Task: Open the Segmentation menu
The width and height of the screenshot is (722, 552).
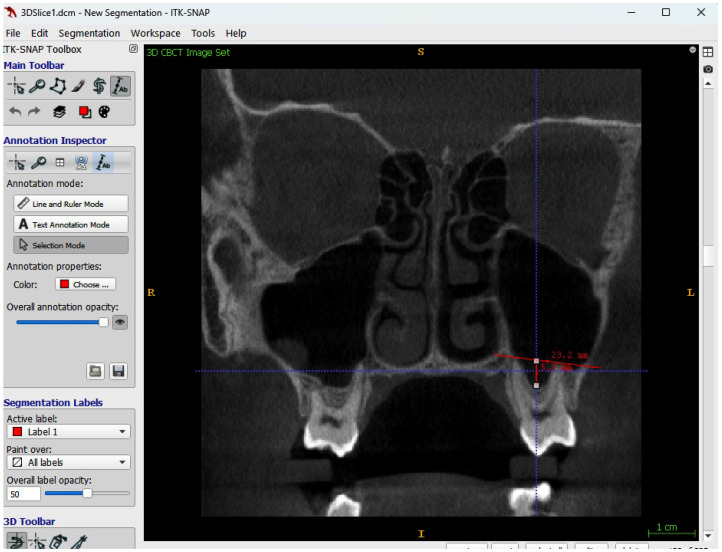Action: [89, 33]
